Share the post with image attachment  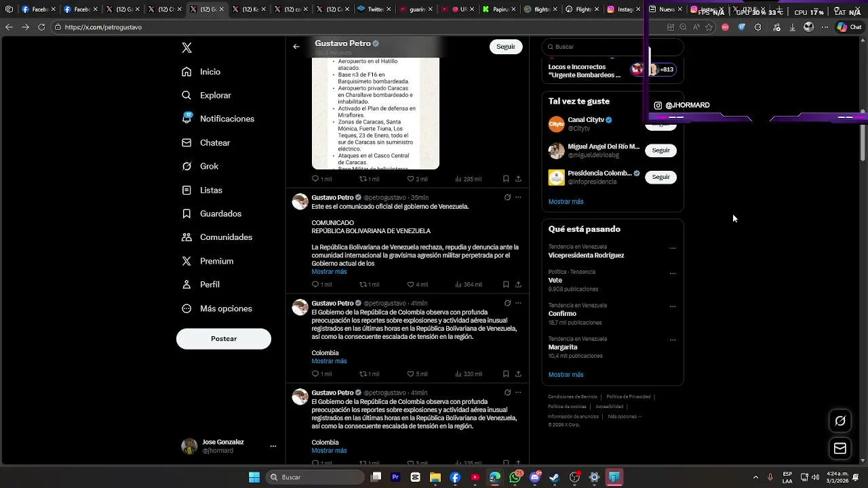click(x=518, y=179)
